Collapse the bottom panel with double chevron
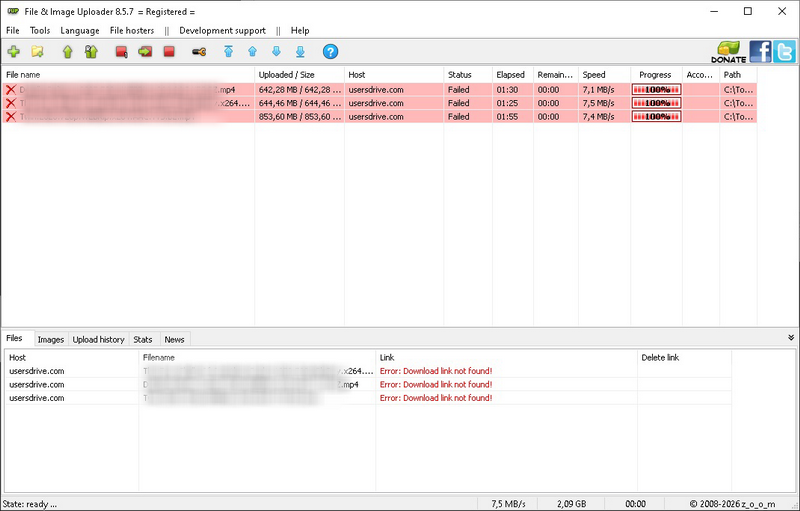 (x=791, y=338)
